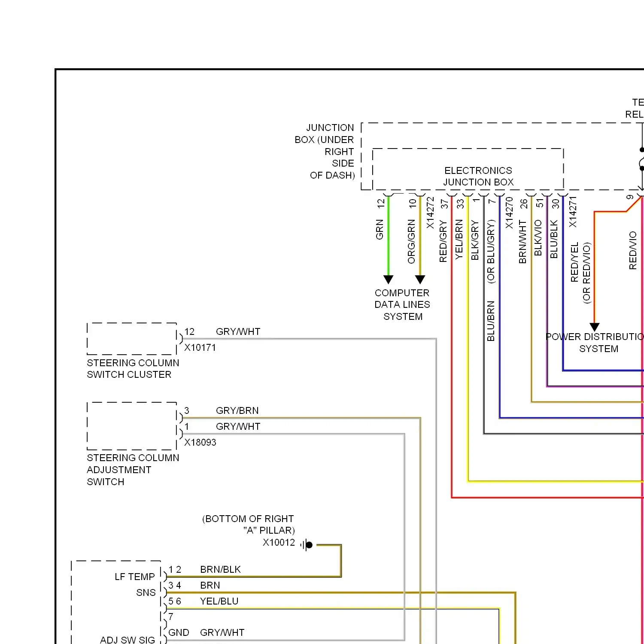Click the X10012 ground connector label
The image size is (644, 644).
279,543
